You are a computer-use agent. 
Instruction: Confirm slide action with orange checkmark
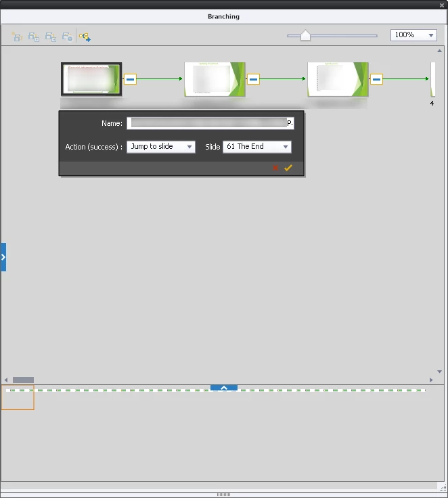tap(288, 168)
